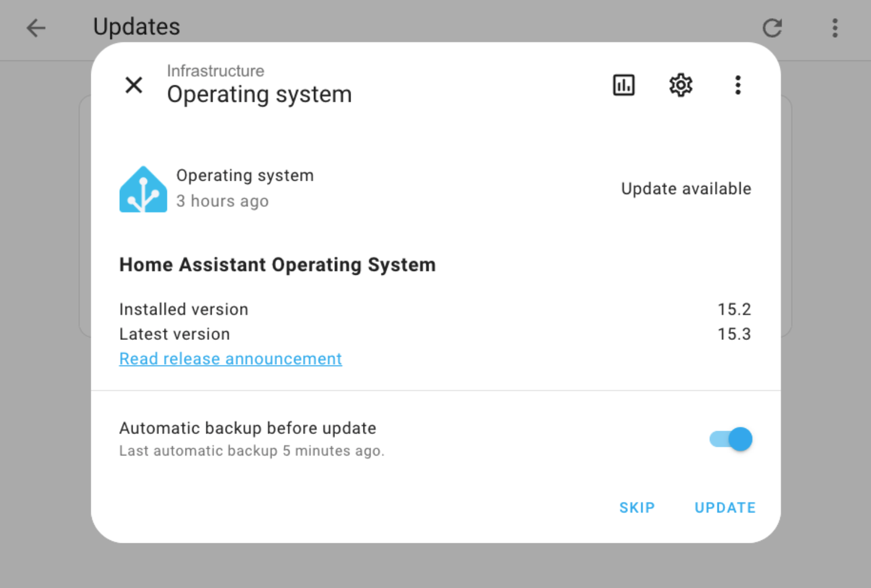Start the update with the UPDATE button
This screenshot has width=871, height=588.
click(x=725, y=507)
